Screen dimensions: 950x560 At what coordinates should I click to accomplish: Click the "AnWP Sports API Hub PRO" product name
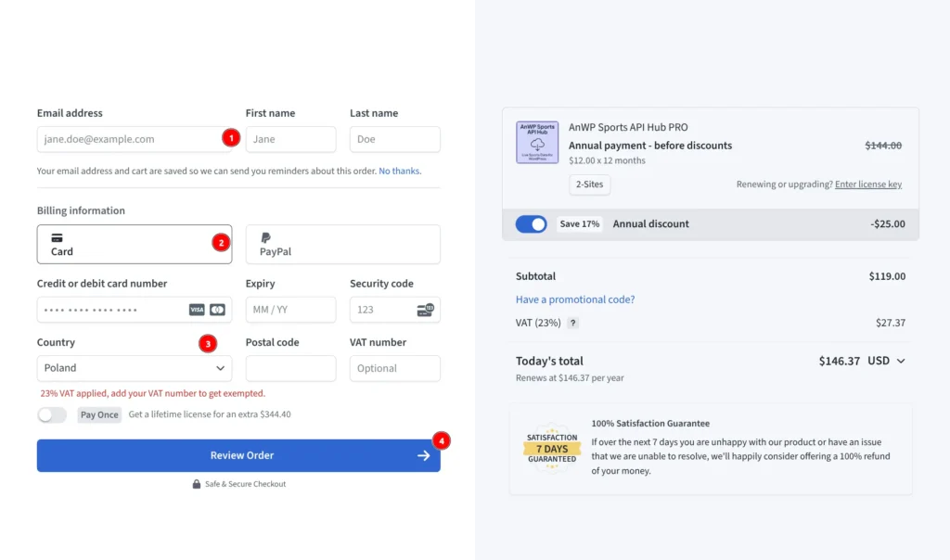[628, 127]
